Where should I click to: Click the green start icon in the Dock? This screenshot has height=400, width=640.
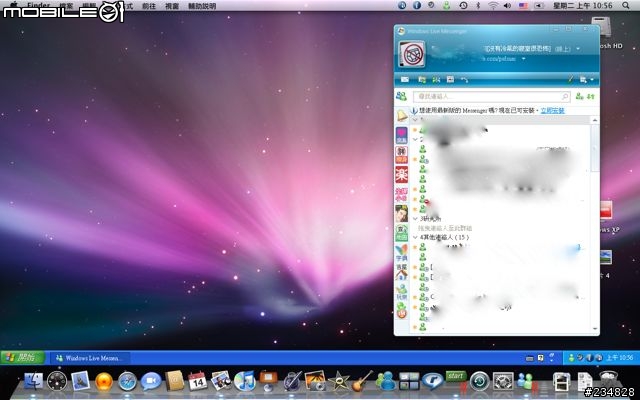click(x=456, y=376)
